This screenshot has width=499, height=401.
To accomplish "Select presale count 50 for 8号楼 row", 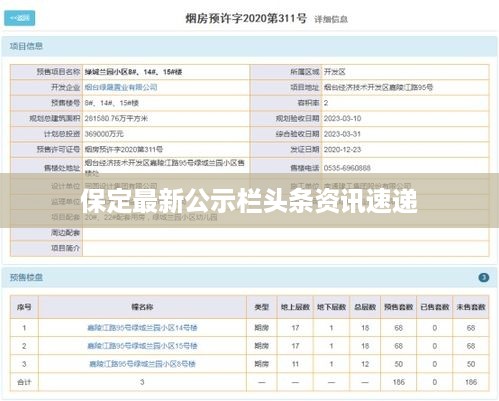I will coord(399,364).
